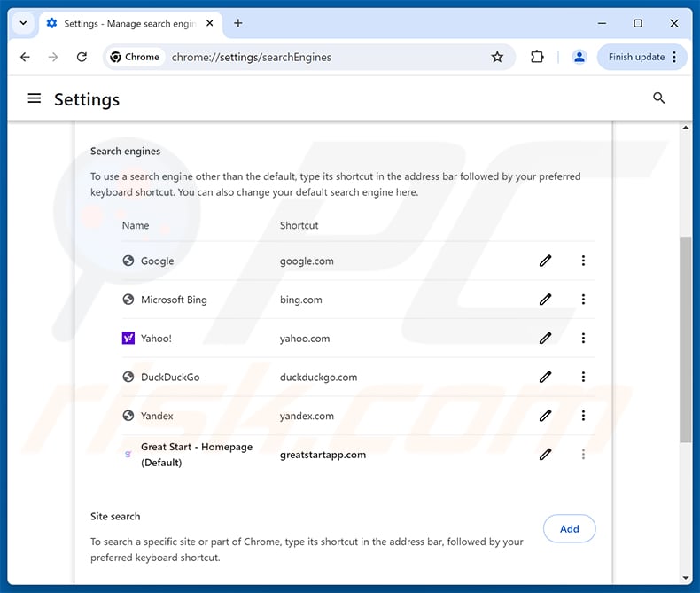Click the Microsoft Bing name label

174,300
